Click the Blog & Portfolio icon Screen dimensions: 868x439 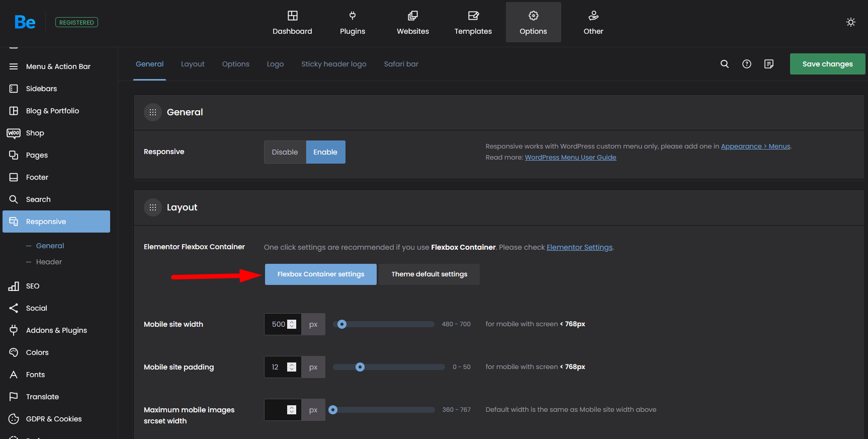pos(14,111)
